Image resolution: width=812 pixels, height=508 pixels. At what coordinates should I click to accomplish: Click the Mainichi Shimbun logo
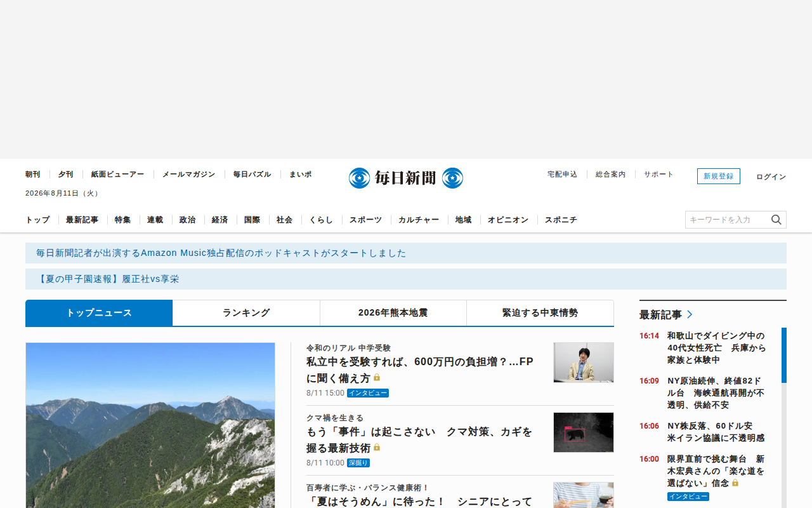(x=406, y=178)
